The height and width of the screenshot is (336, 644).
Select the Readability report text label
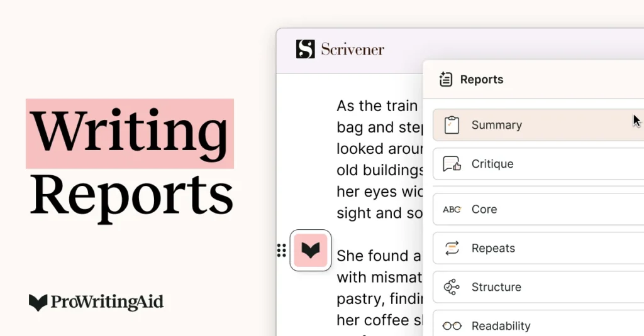point(501,326)
